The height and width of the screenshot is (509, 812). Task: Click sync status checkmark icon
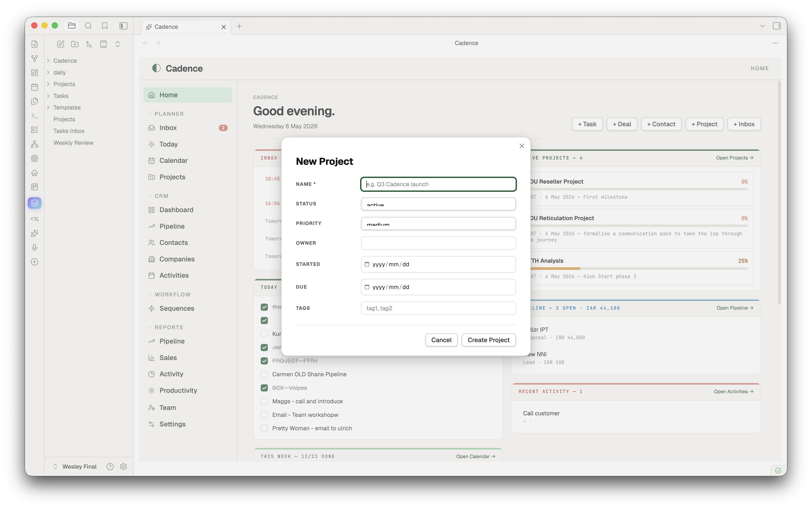pyautogui.click(x=778, y=470)
